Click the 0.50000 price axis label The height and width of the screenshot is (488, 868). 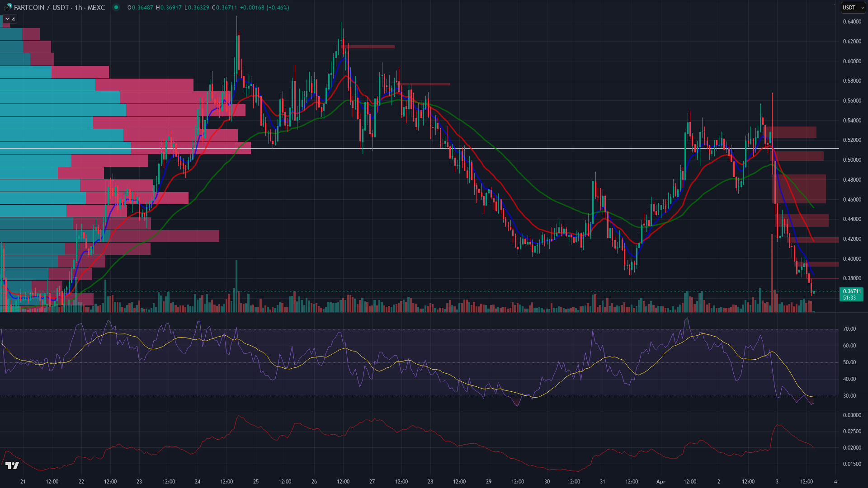852,160
